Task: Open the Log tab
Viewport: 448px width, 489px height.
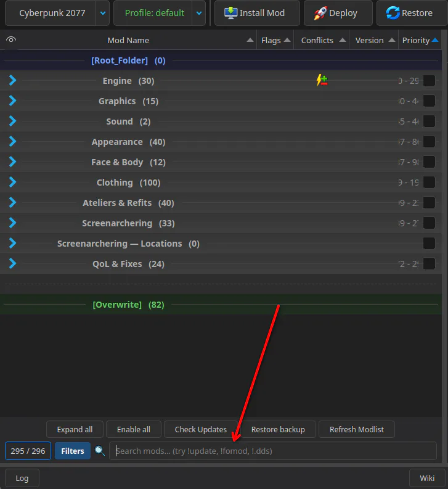Action: [22, 478]
